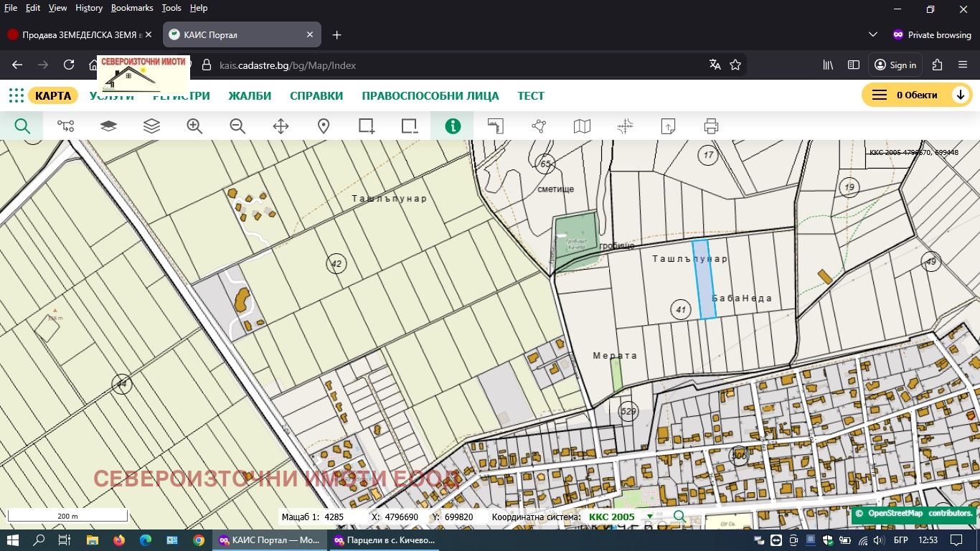Viewport: 980px width, 551px height.
Task: Click the print map icon
Action: pyautogui.click(x=711, y=126)
